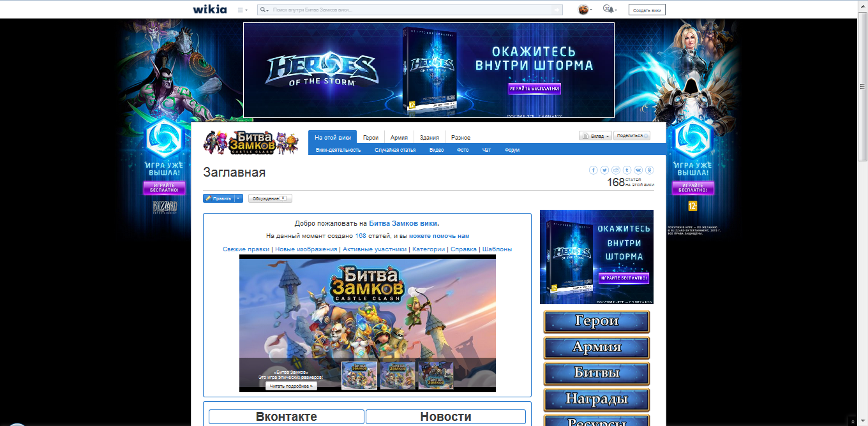Select the "На этой вики" tab

tap(333, 137)
